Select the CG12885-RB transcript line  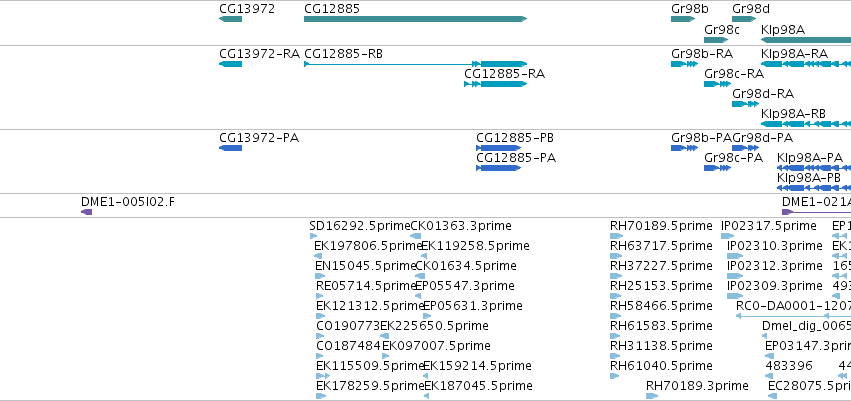pos(415,64)
